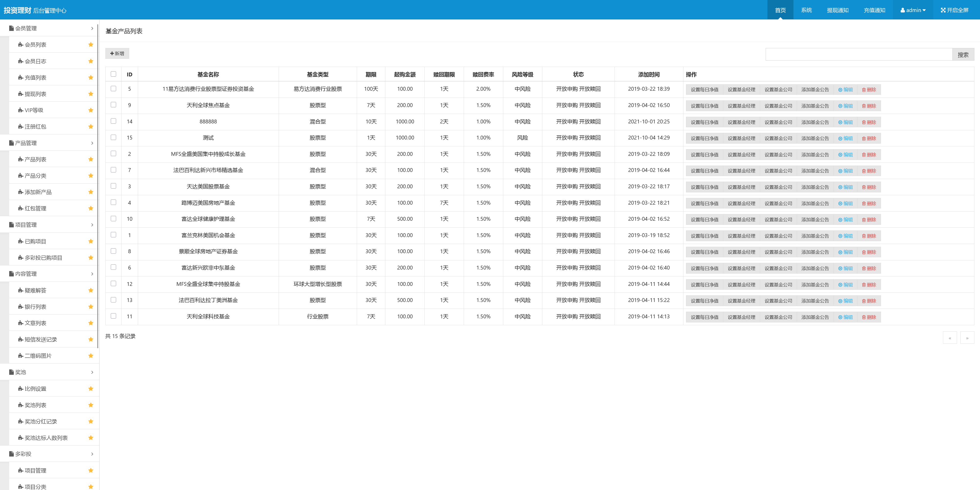Viewport: 980px width, 490px height.
Task: Click the 新增 button to add a fund
Action: point(117,54)
